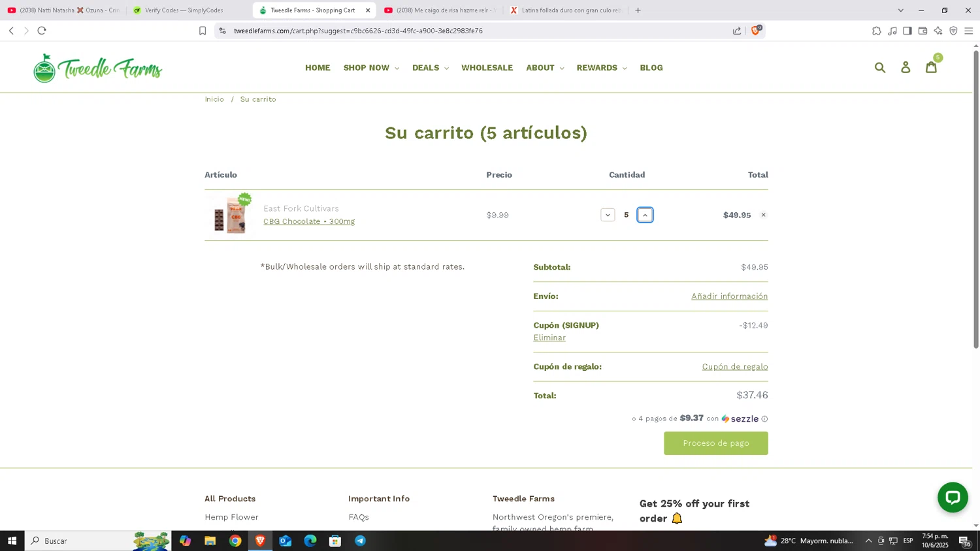Open Microsoft Store from taskbar
This screenshot has width=980, height=551.
(335, 541)
